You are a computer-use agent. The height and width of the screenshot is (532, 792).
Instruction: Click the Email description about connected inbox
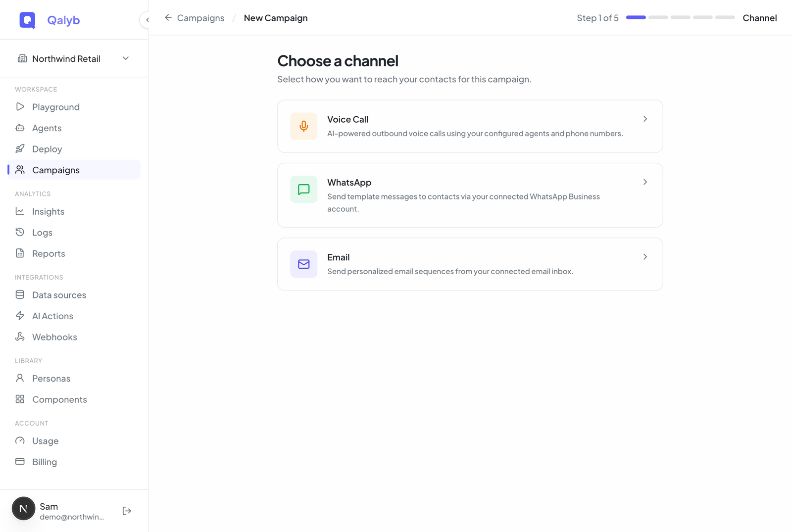pos(450,271)
